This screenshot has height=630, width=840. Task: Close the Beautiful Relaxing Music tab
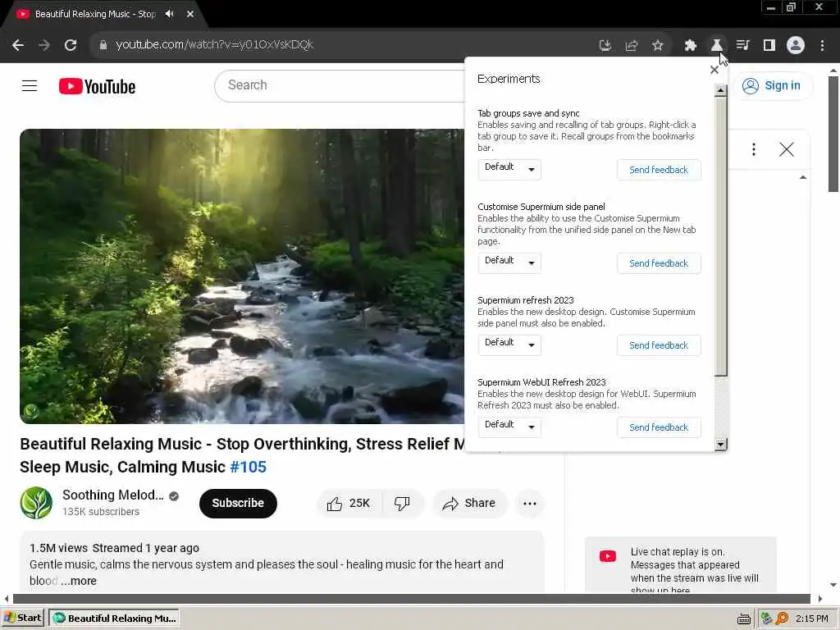point(190,14)
